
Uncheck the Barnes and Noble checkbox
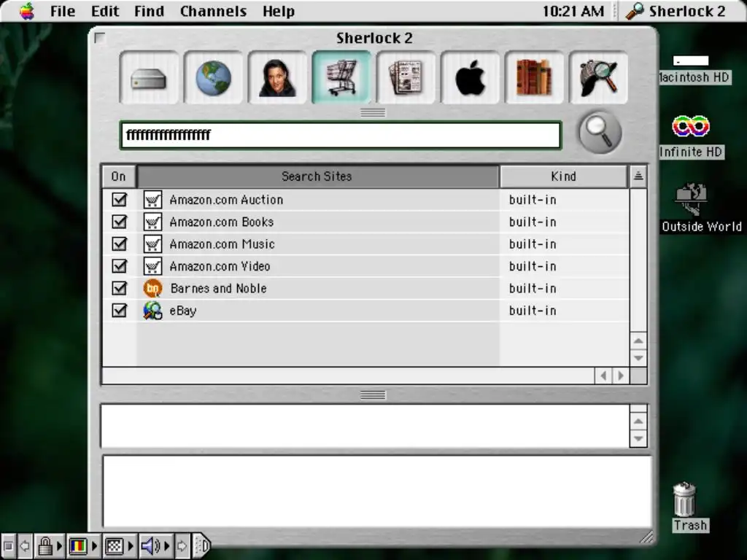click(x=119, y=288)
